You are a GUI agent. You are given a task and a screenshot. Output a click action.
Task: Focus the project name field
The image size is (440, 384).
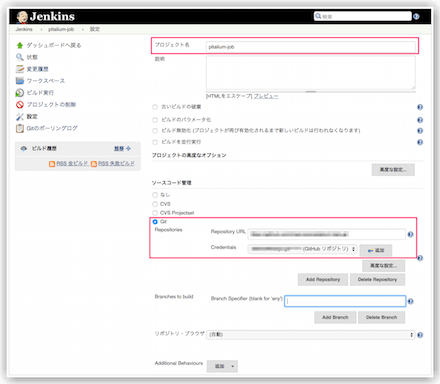[311, 47]
